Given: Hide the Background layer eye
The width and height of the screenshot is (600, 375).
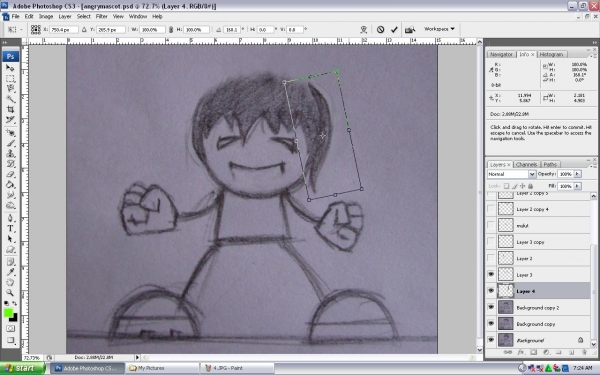Looking at the screenshot, I should tap(491, 340).
